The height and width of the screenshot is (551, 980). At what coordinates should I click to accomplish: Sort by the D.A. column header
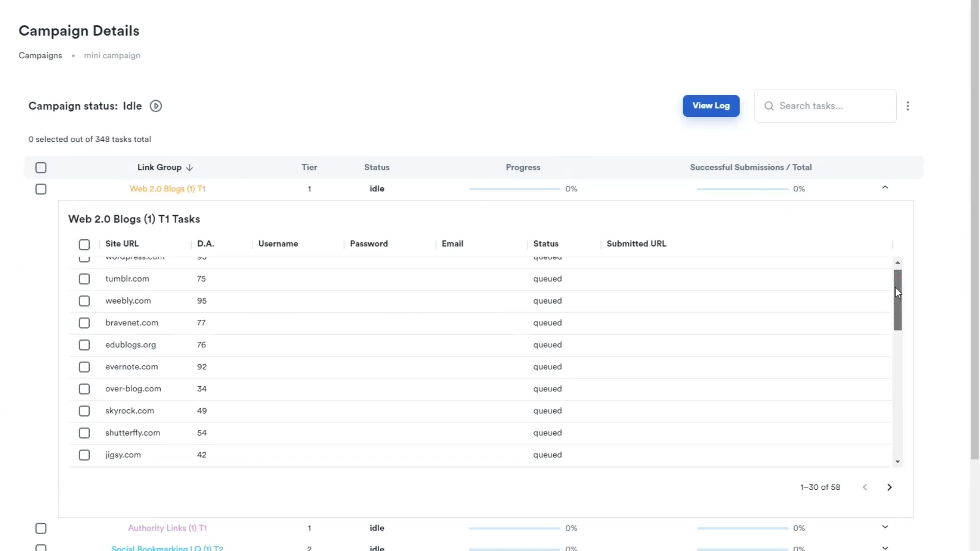(x=206, y=244)
